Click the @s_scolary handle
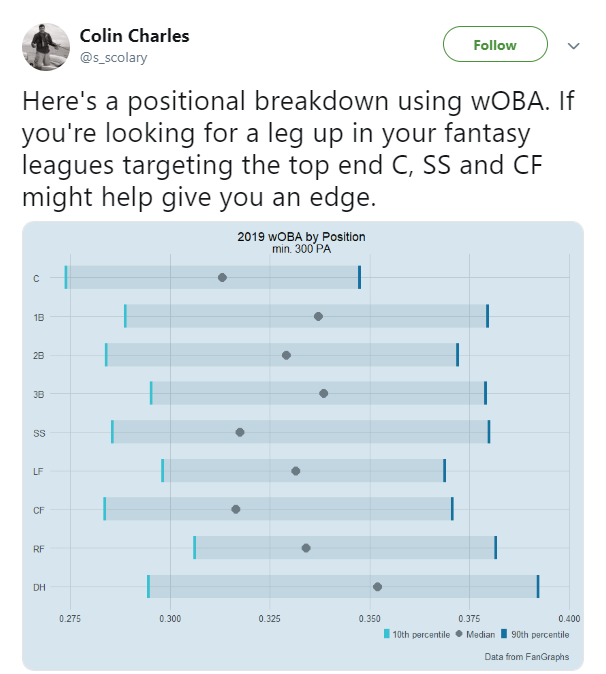Screen dimensions: 606x674 [113, 57]
